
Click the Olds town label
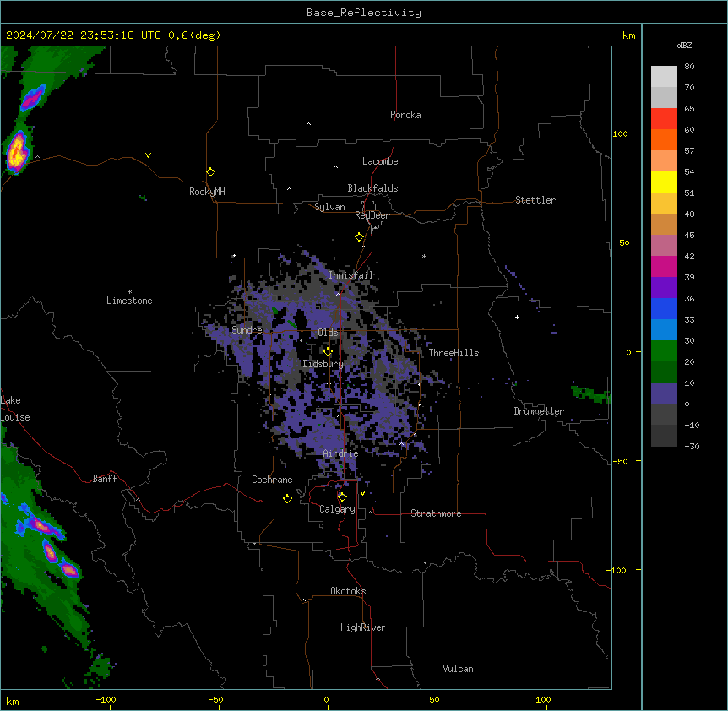tap(328, 333)
